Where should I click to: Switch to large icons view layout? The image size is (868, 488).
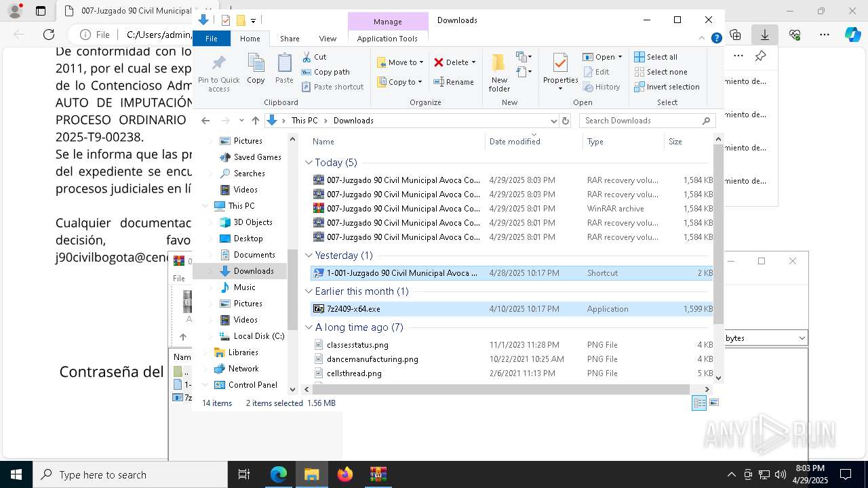pyautogui.click(x=713, y=403)
